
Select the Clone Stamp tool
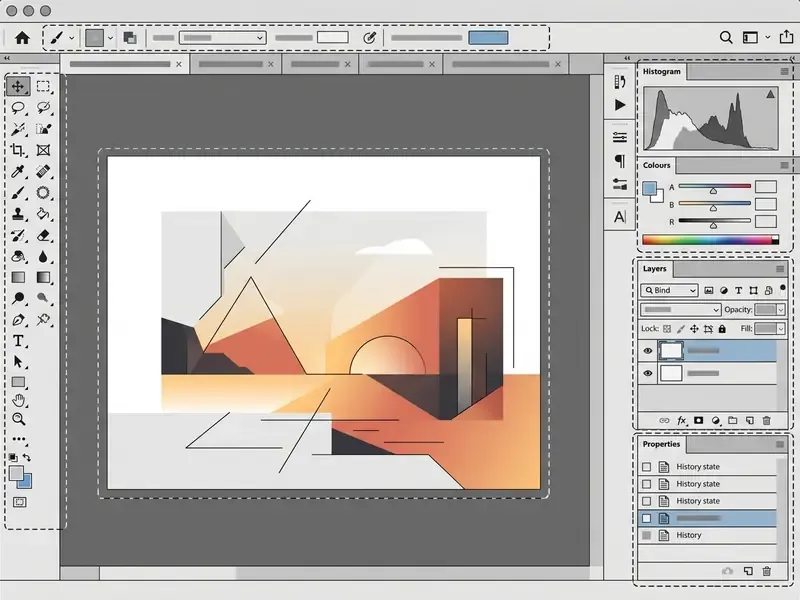18,214
